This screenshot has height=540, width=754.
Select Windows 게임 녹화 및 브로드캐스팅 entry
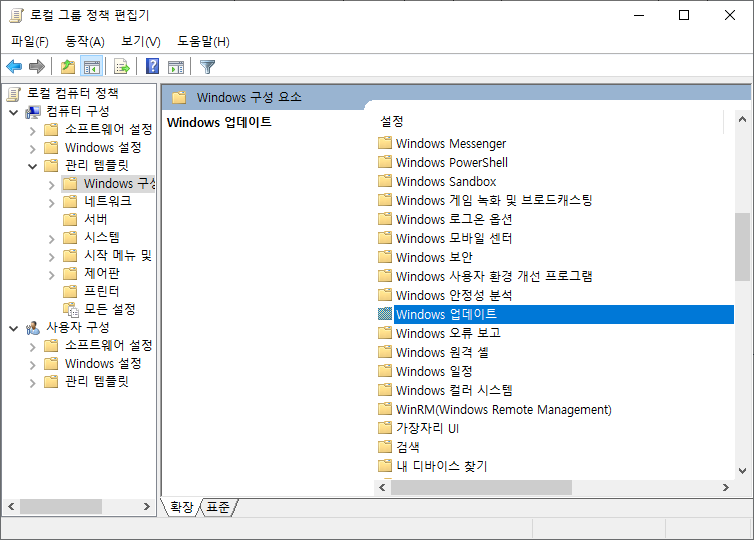point(494,200)
